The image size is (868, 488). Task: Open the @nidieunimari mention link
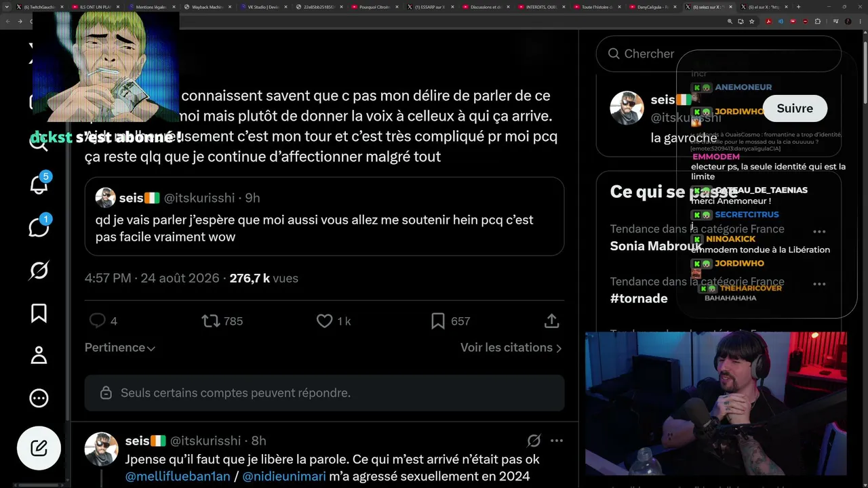coord(284,476)
